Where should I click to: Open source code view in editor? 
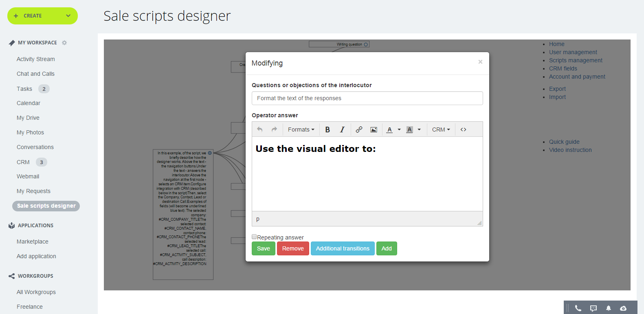(463, 130)
